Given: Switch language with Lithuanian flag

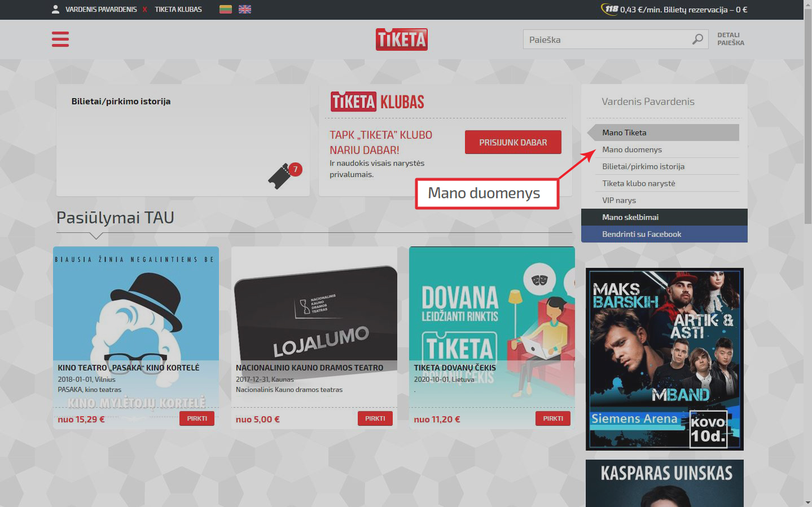Looking at the screenshot, I should [226, 9].
